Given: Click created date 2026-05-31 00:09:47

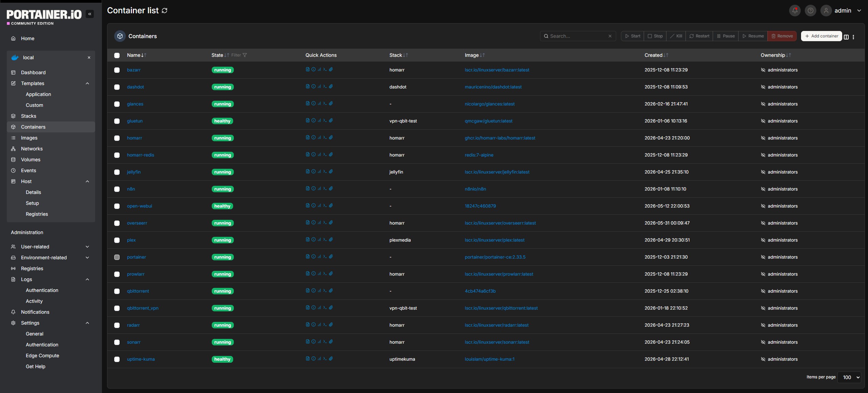Looking at the screenshot, I should click(x=667, y=223).
